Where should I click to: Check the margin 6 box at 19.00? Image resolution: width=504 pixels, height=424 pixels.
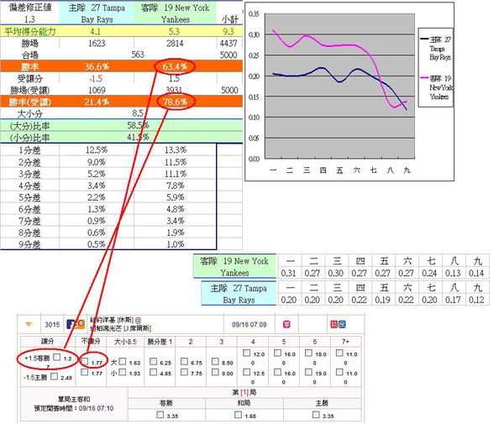coord(308,372)
